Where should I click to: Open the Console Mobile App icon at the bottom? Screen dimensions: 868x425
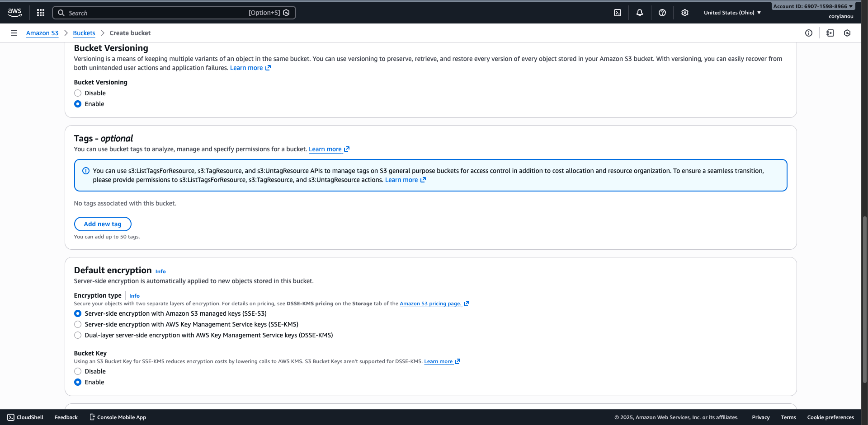point(92,417)
